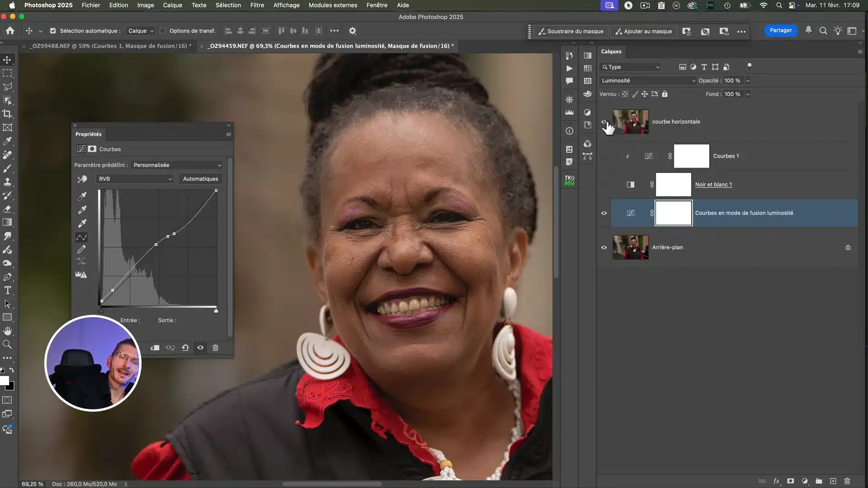Pick the white point eyedropper in Curves
This screenshot has width=868, height=488.
point(82,223)
